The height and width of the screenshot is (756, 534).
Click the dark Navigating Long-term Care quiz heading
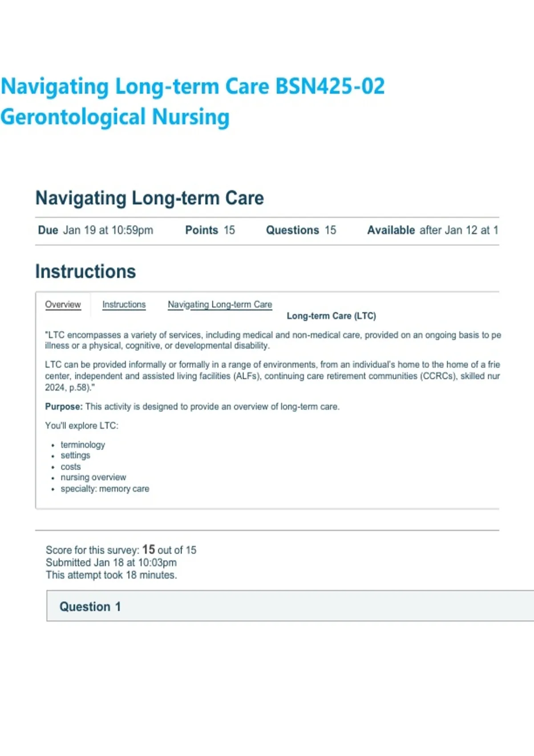pyautogui.click(x=150, y=198)
